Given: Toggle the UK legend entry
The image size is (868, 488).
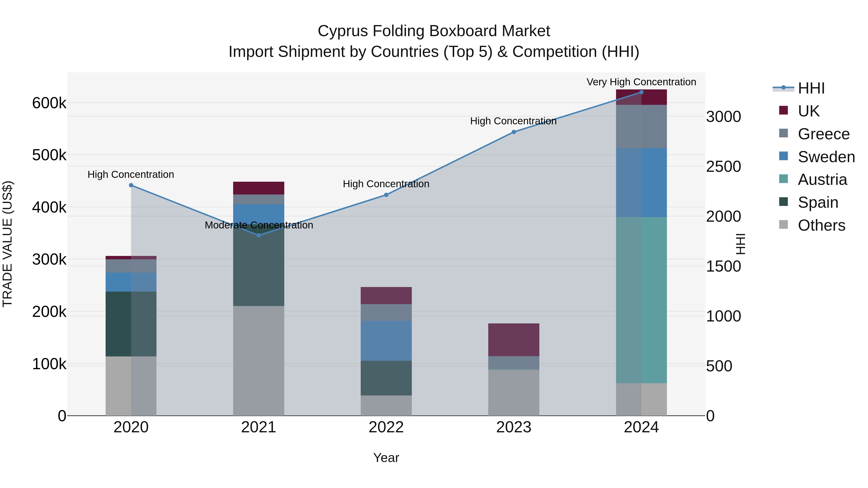Looking at the screenshot, I should click(799, 111).
